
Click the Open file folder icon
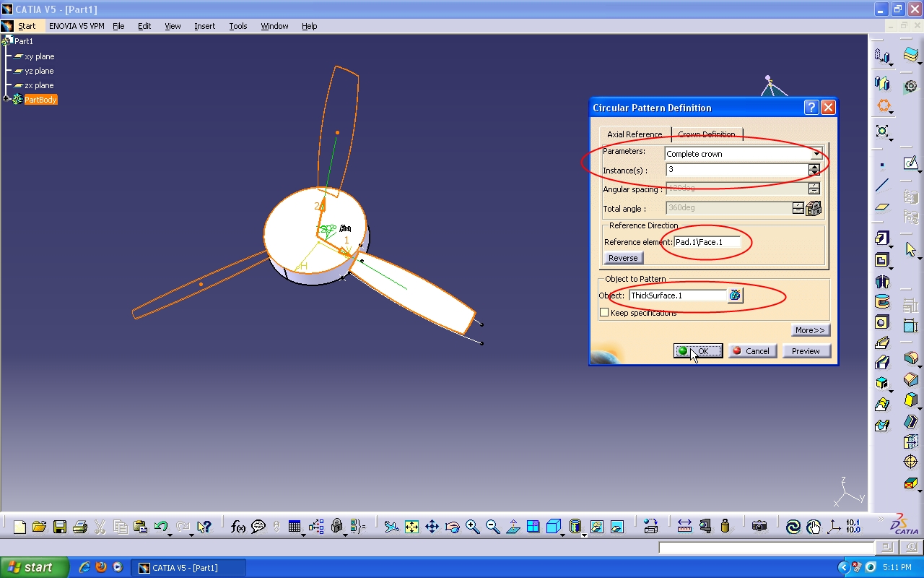click(39, 527)
